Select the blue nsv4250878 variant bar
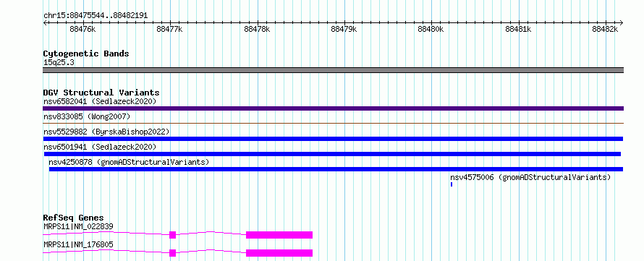Image resolution: width=644 pixels, height=261 pixels. pyautogui.click(x=336, y=169)
